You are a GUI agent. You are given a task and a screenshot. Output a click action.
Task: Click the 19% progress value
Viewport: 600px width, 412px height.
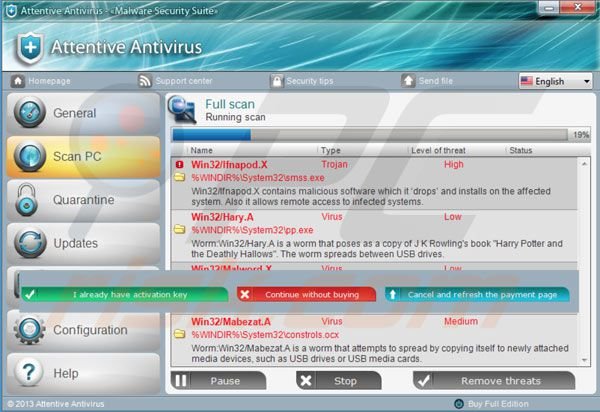pos(580,135)
